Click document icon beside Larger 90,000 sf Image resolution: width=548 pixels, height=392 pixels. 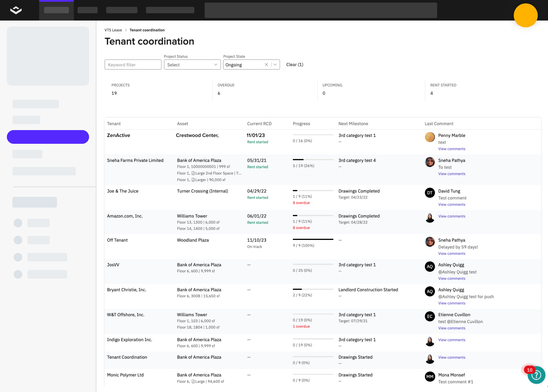(x=193, y=180)
